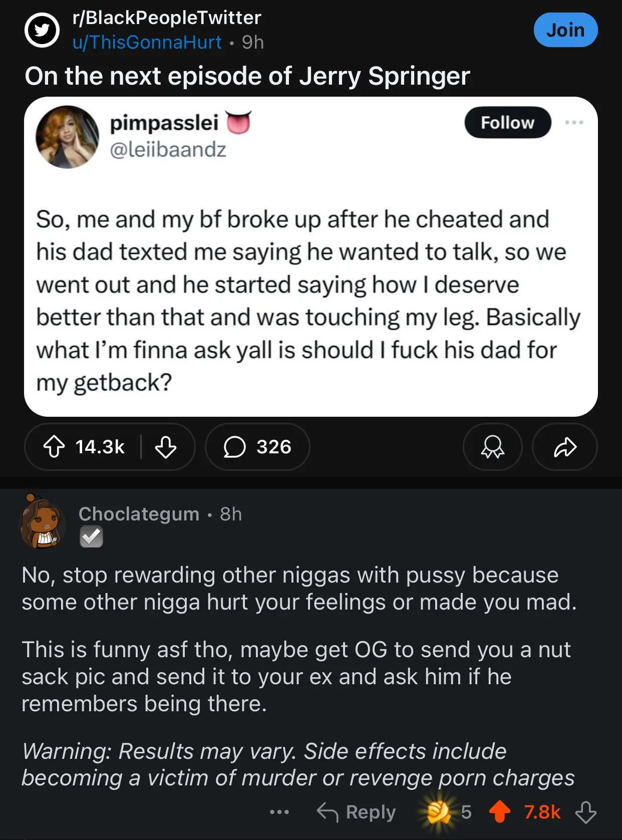Open the subreddit Twitter bird avatar
622x840 pixels.
(x=42, y=30)
